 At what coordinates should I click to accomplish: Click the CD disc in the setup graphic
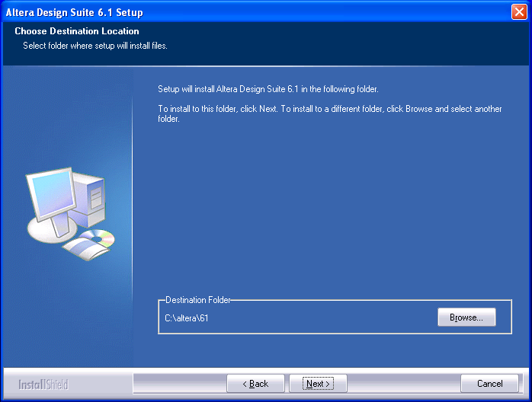(x=98, y=238)
